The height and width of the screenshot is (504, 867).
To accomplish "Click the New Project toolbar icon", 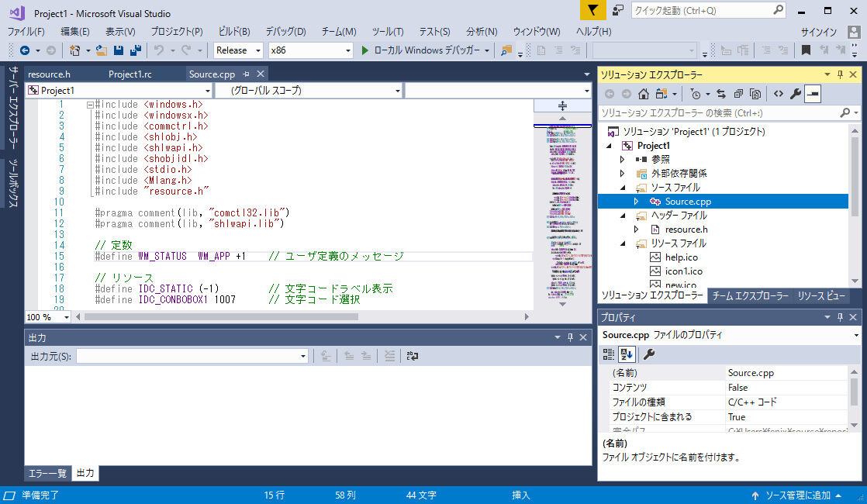I will tap(74, 50).
